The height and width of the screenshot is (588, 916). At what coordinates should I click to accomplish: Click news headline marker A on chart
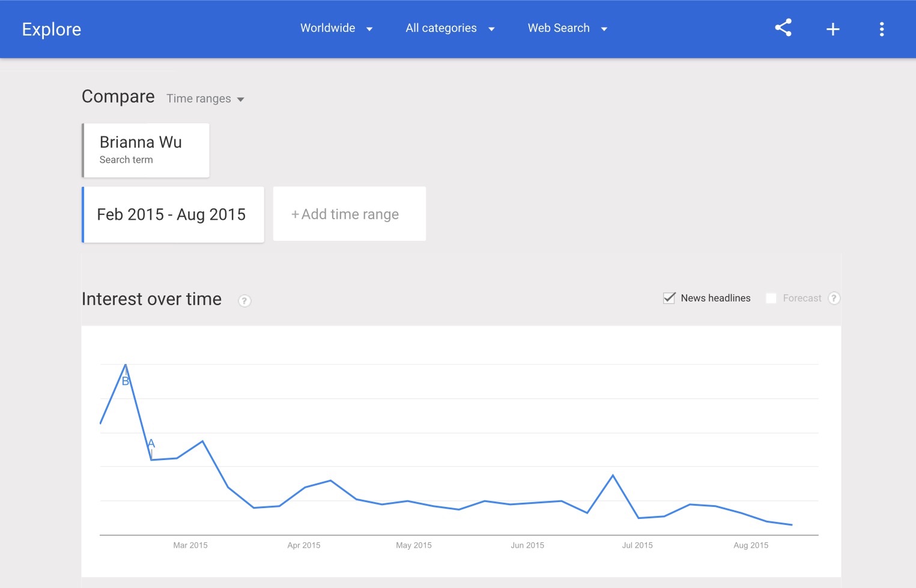pyautogui.click(x=151, y=443)
